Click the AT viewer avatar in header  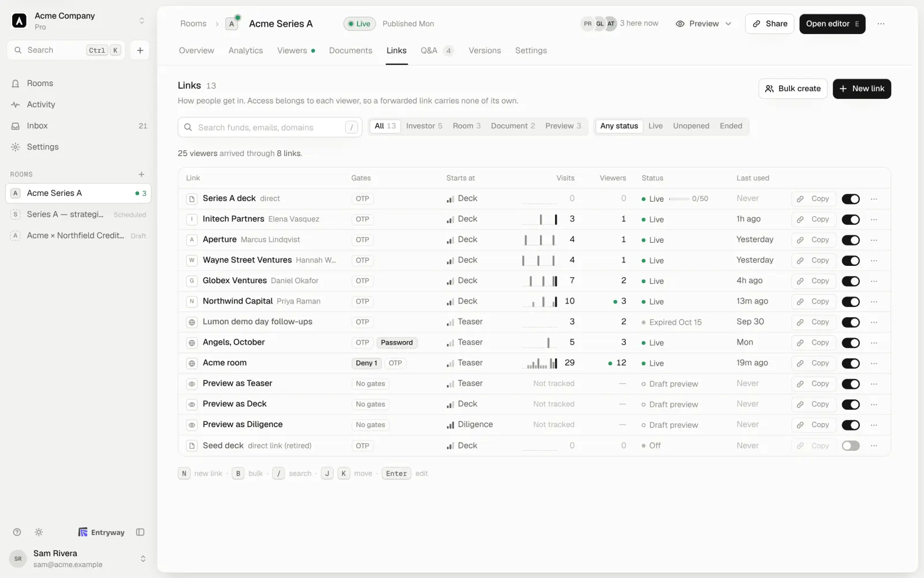[610, 24]
